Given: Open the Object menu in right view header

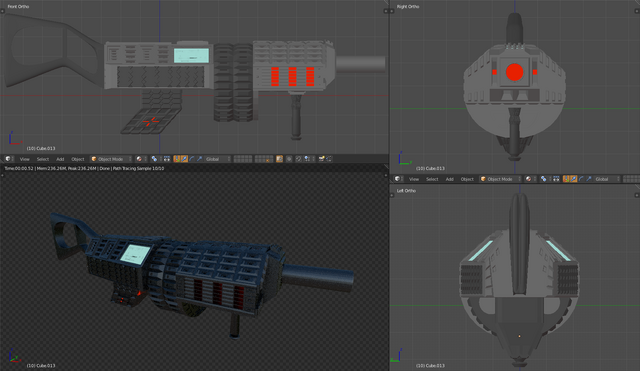Looking at the screenshot, I should [x=467, y=179].
